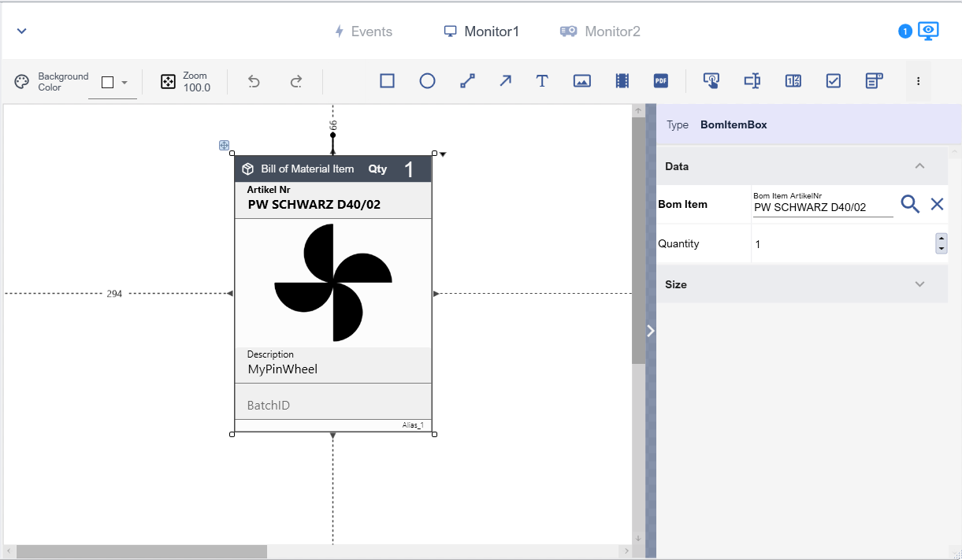Screen dimensions: 962x560
Task: Toggle the preview eye monitor icon
Action: (929, 32)
